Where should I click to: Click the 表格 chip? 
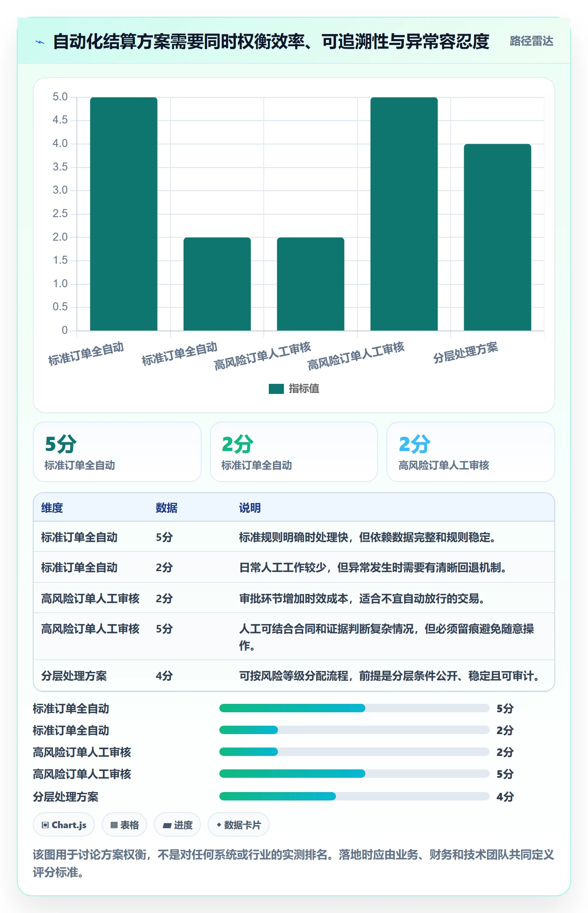[124, 825]
